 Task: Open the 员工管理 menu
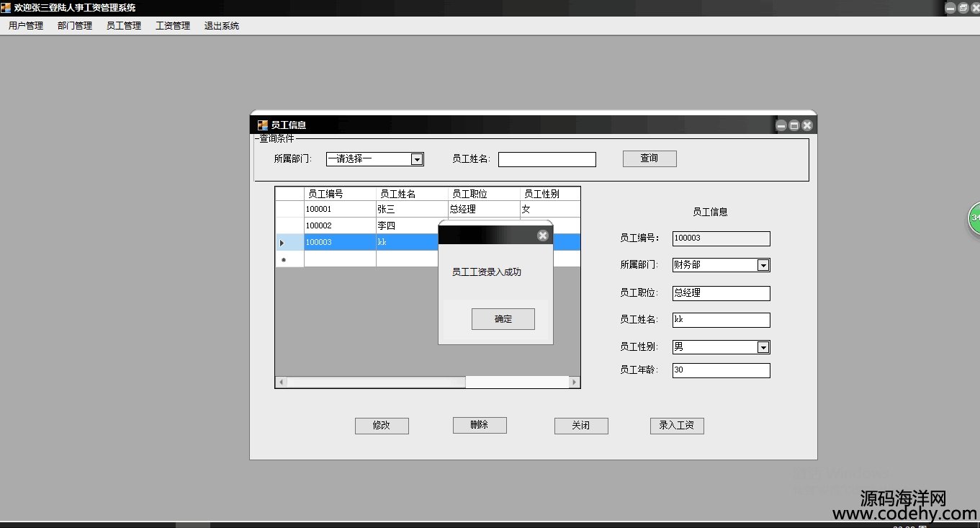pyautogui.click(x=124, y=26)
